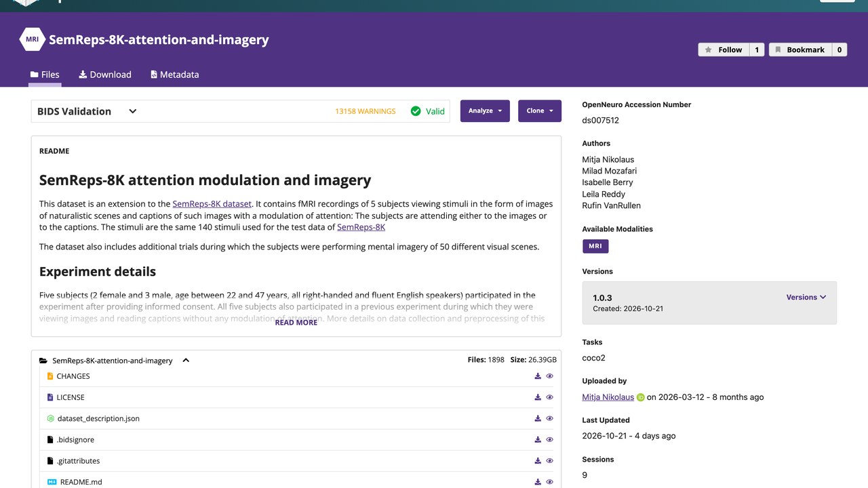This screenshot has height=488, width=868.
Task: Click the follower count 1
Action: click(x=757, y=49)
